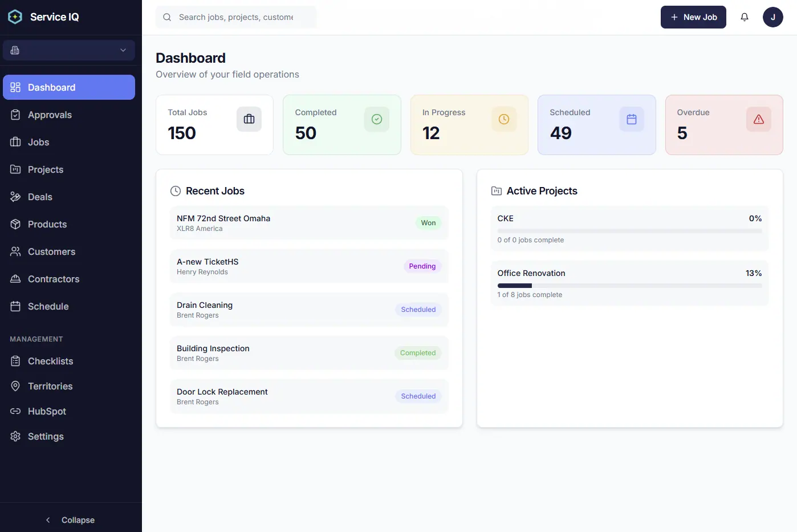Open Contractors from the sidebar
The height and width of the screenshot is (532, 797).
[69, 279]
